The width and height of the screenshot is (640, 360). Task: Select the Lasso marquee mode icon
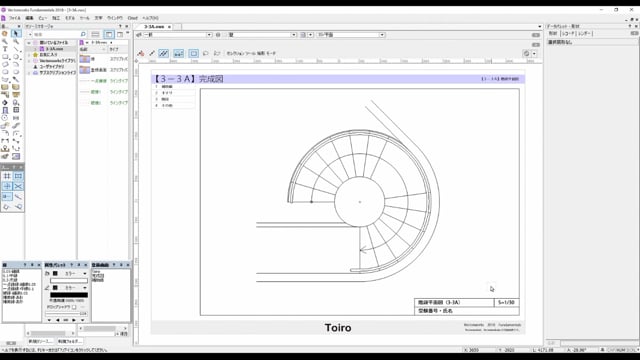(206, 53)
